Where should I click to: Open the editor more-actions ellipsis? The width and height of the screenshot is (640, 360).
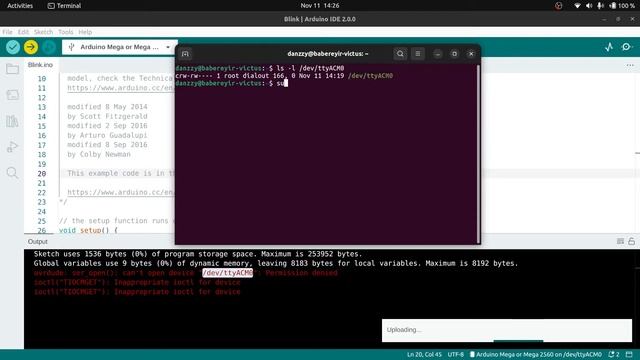[630, 65]
